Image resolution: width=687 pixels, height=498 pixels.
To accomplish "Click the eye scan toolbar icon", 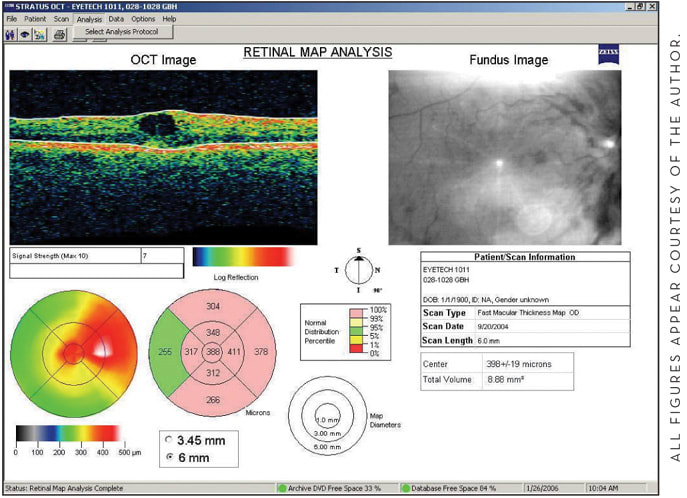I will pyautogui.click(x=25, y=35).
